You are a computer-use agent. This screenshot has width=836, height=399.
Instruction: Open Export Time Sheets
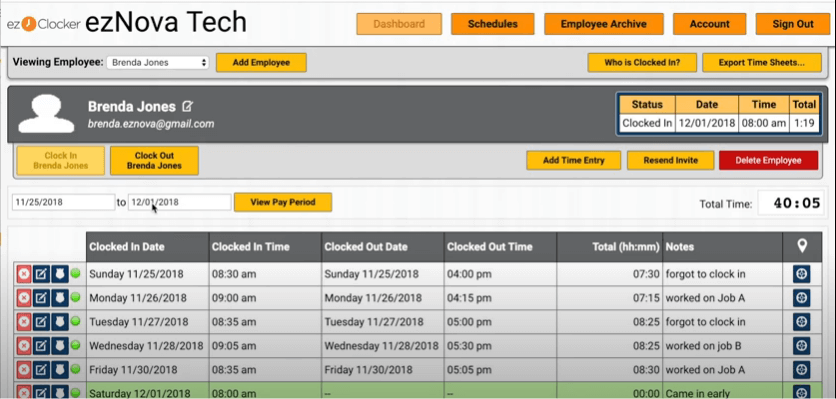pyautogui.click(x=761, y=62)
